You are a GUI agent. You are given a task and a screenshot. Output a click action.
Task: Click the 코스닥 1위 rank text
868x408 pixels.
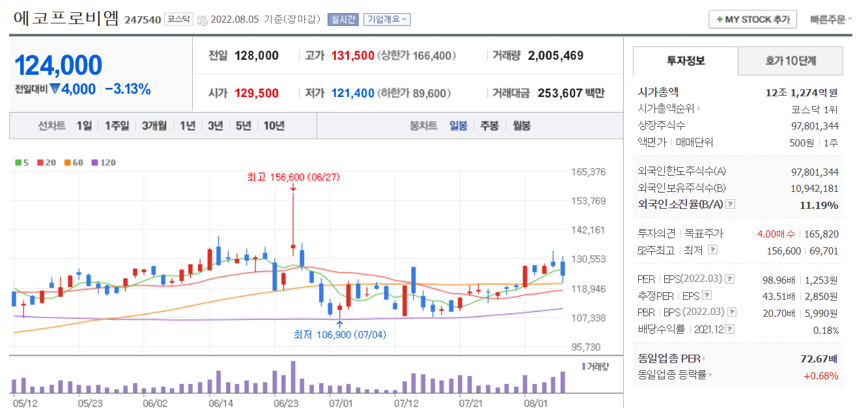click(x=815, y=109)
